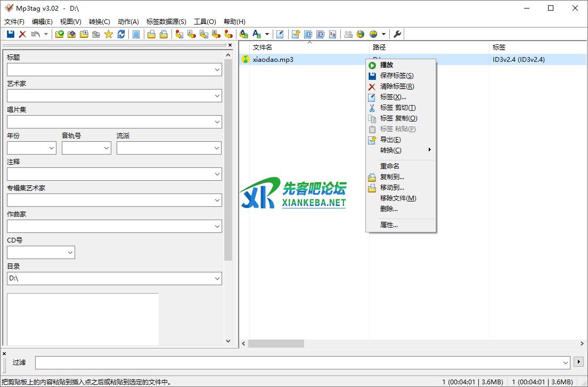Click the blue refresh arrows toolbar icon
The height and width of the screenshot is (387, 588).
coord(121,34)
